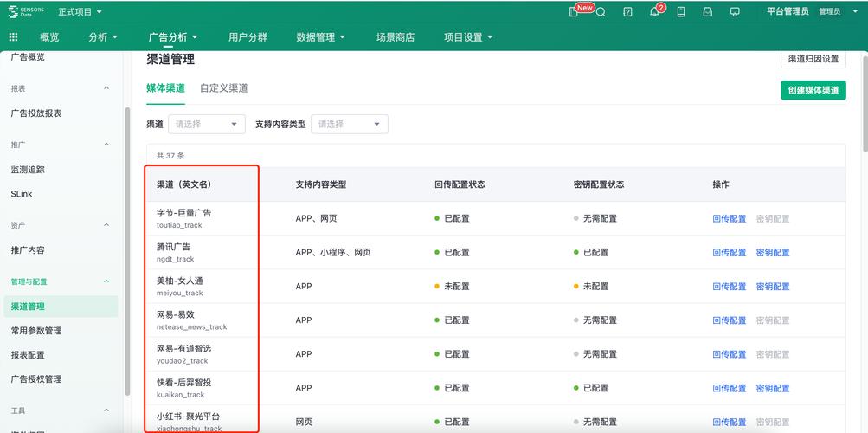Click 密钥配置 link for 美柚-女人通
Viewport: 868px width, 433px height.
pos(773,287)
